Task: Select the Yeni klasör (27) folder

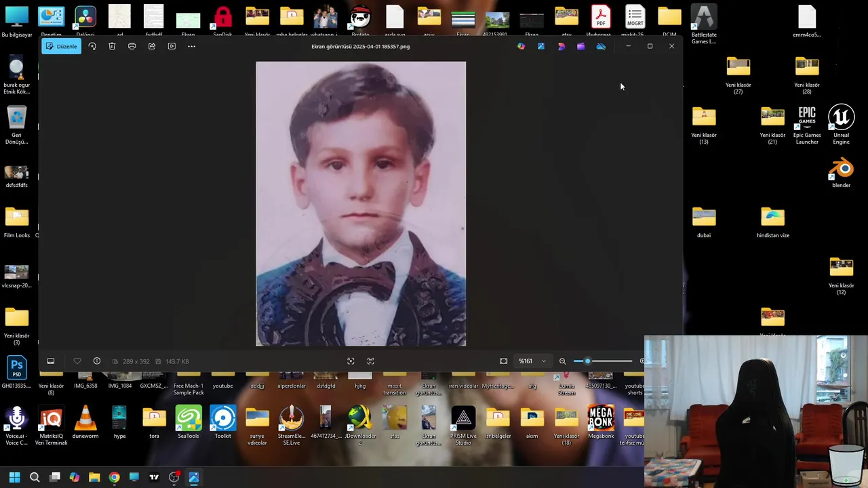Action: pyautogui.click(x=738, y=75)
